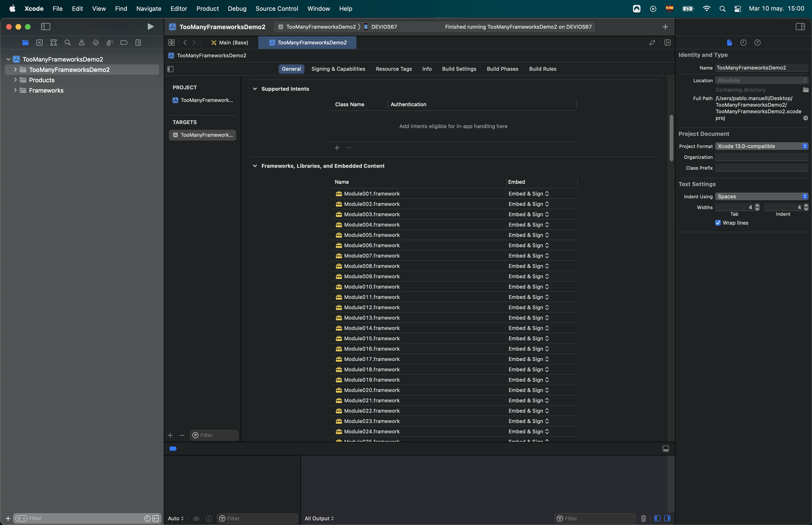Expand the Frameworks group
This screenshot has width=812, height=525.
pyautogui.click(x=15, y=90)
